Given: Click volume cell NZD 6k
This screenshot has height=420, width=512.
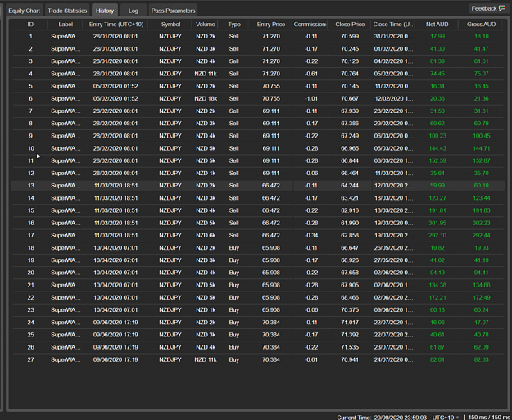Looking at the screenshot, I should pyautogui.click(x=206, y=235).
